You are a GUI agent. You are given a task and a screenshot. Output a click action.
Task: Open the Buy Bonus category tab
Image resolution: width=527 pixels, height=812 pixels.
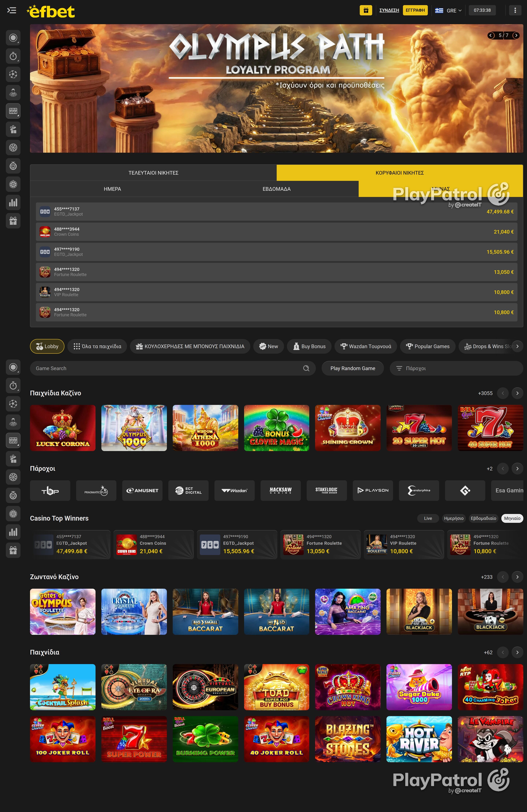(309, 346)
